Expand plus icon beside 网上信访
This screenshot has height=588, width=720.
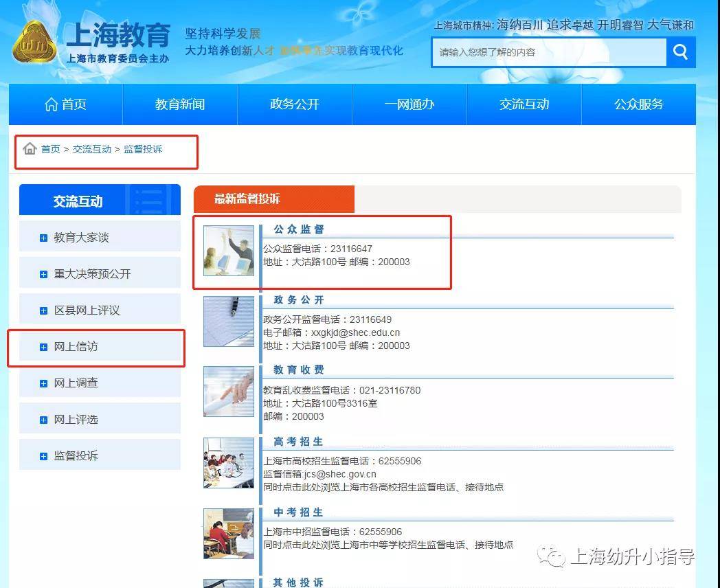click(x=43, y=347)
